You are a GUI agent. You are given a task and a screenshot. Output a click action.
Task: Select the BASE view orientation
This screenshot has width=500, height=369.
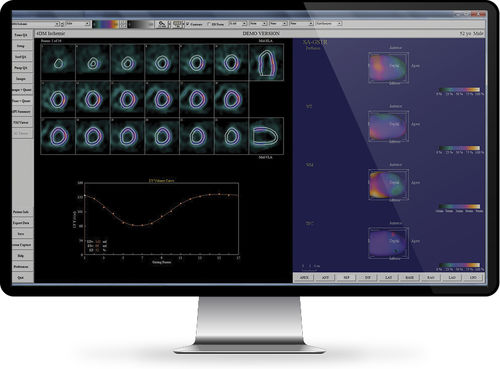point(410,277)
